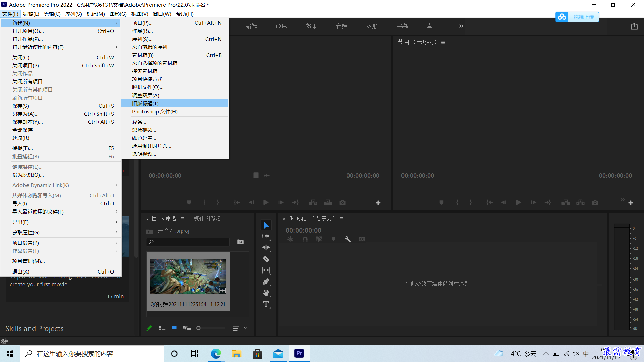Choose 颜色遮罩... in submenu
Image resolution: width=644 pixels, height=362 pixels.
point(175,138)
